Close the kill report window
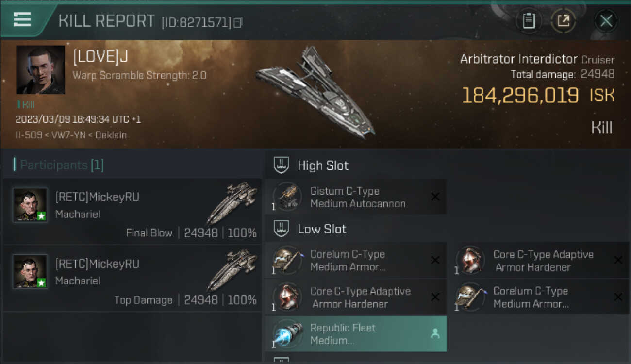This screenshot has width=631, height=364. 606,21
